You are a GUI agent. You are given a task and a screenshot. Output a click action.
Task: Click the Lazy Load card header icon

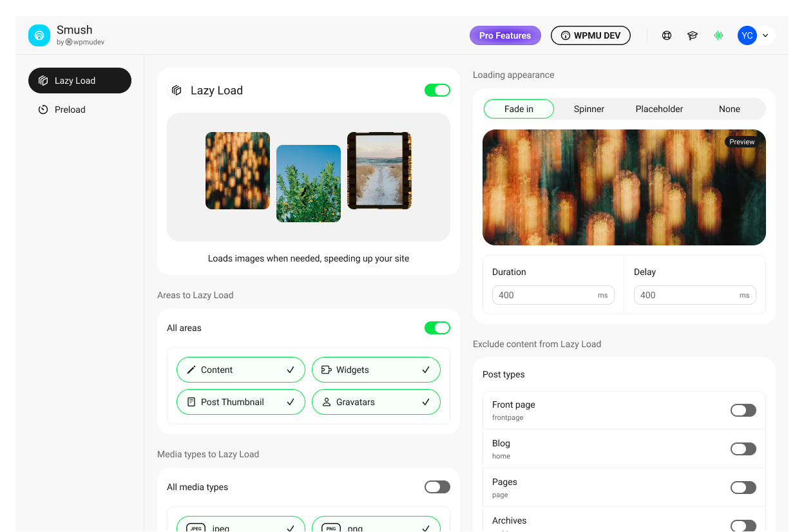176,90
